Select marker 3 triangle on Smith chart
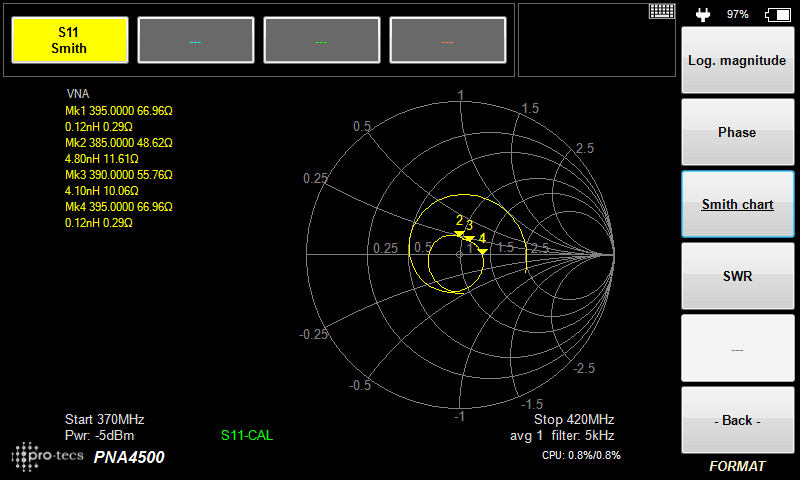 pyautogui.click(x=467, y=238)
